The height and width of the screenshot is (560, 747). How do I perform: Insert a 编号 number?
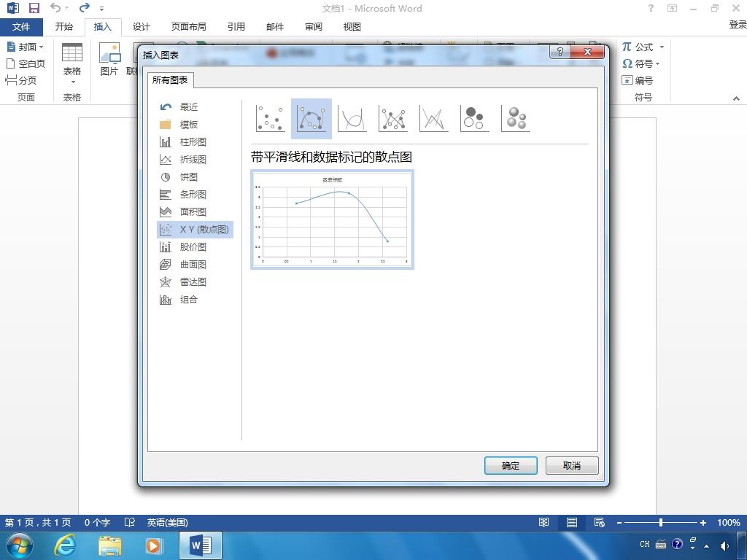[638, 80]
